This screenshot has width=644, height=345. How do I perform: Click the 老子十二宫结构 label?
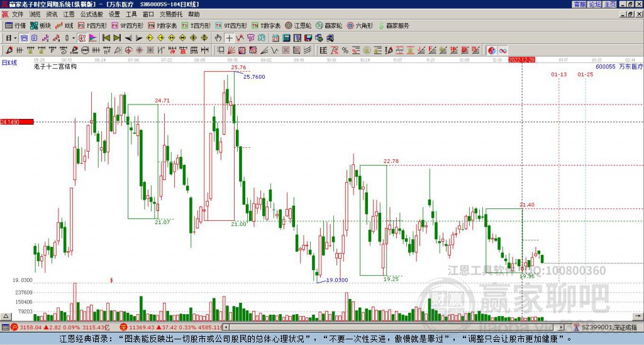pos(55,66)
